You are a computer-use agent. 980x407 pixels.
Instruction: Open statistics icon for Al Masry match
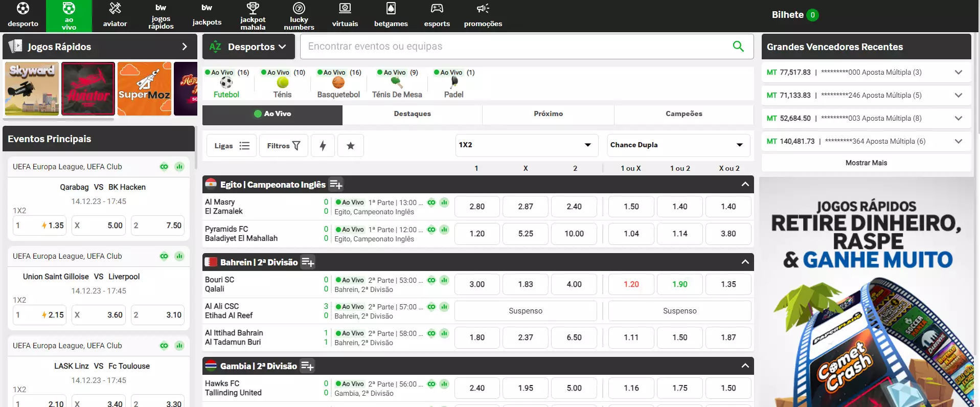[x=444, y=202]
